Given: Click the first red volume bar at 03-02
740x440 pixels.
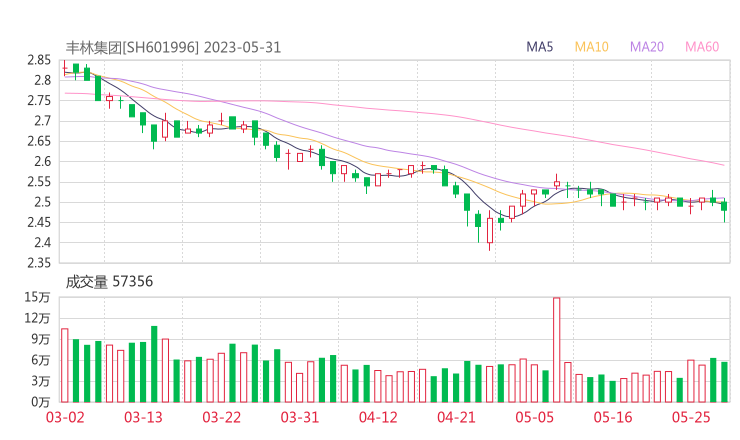Looking at the screenshot, I should pos(65,365).
